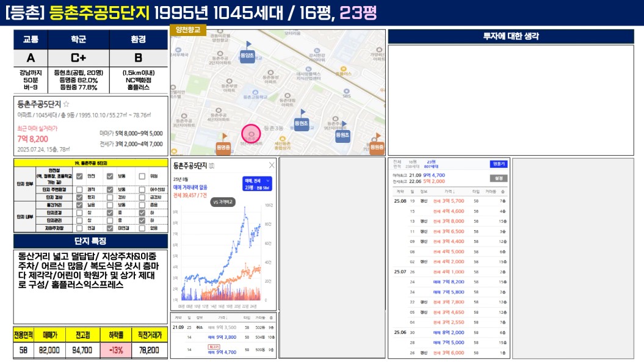
Task: Click the -13% 하락률 pink cell
Action: pos(116,350)
